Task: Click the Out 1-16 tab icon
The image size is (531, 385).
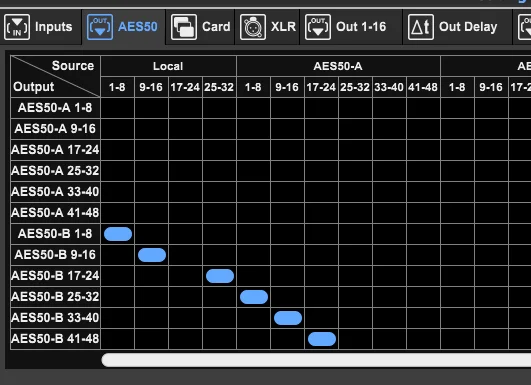Action: 318,27
